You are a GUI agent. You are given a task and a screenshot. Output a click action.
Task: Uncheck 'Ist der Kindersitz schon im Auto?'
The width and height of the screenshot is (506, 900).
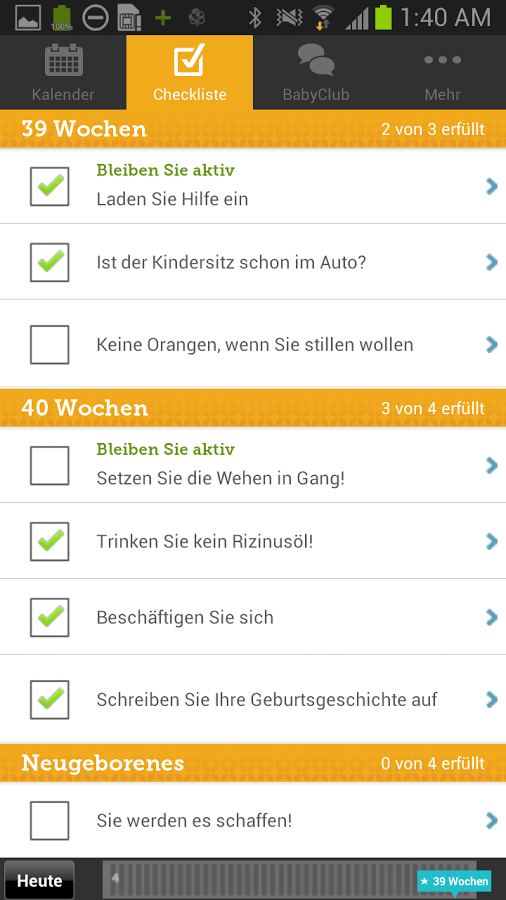click(x=49, y=262)
